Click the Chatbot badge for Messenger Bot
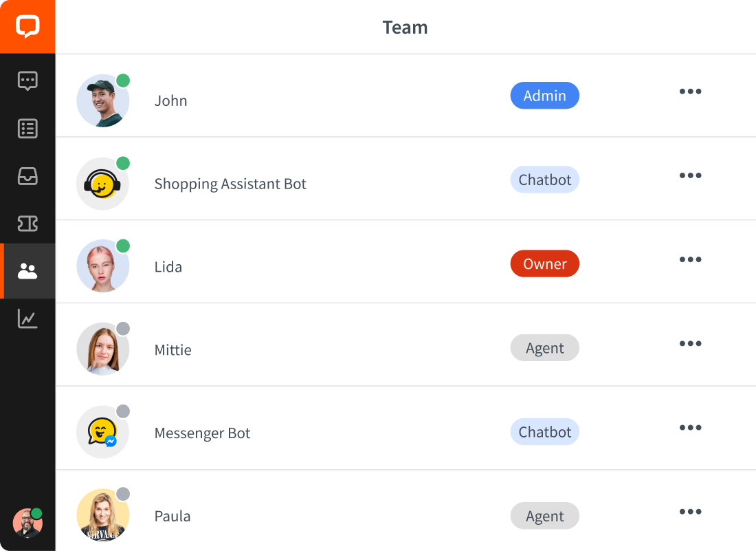The image size is (756, 551). coord(544,431)
